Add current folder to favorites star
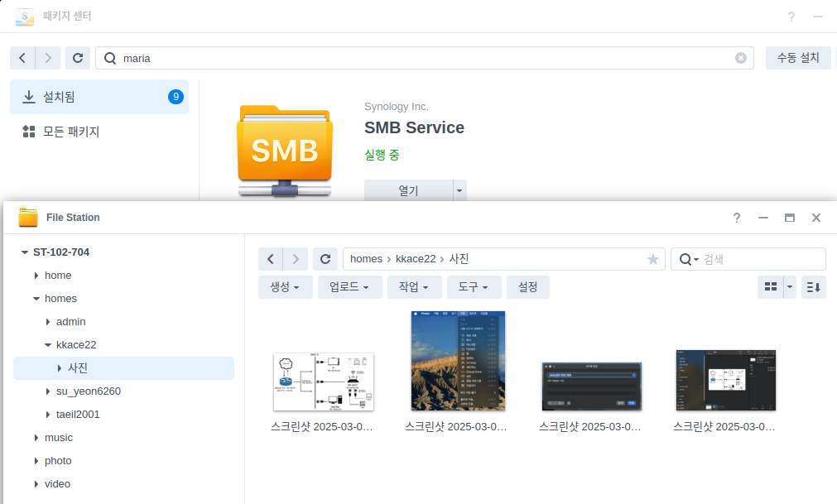This screenshot has width=837, height=504. tap(652, 259)
